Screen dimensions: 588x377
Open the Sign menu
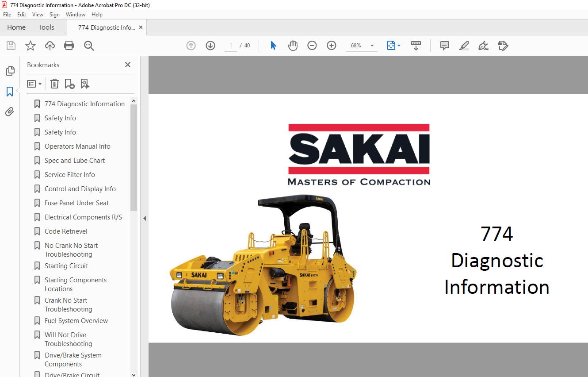pyautogui.click(x=54, y=15)
